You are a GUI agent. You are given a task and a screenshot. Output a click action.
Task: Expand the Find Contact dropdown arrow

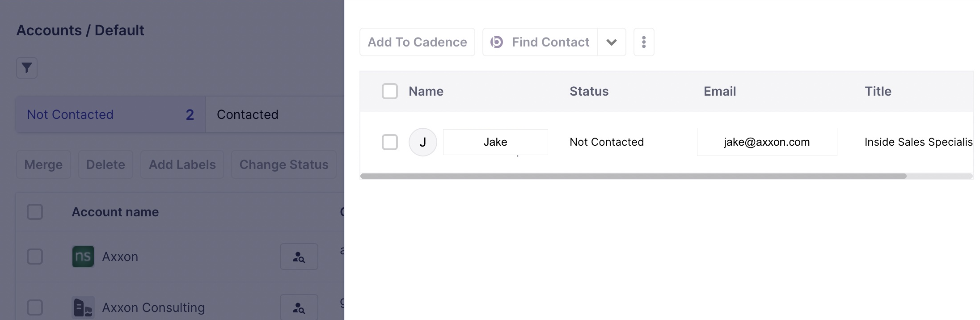[x=612, y=42]
